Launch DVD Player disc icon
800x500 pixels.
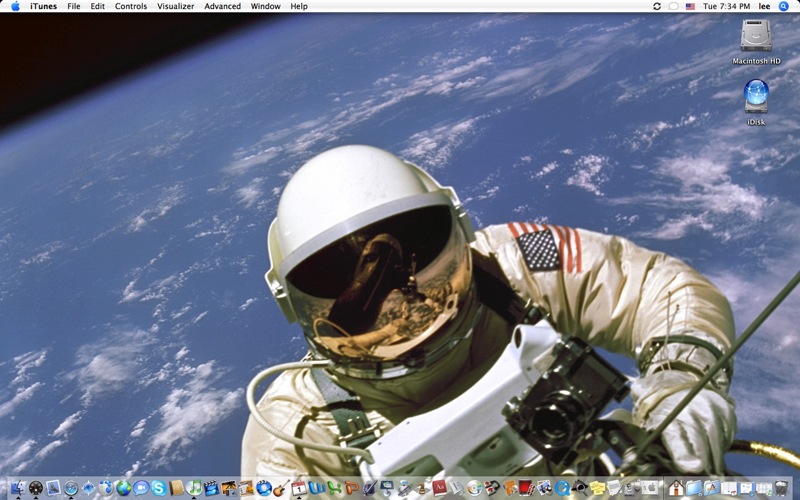tap(474, 488)
